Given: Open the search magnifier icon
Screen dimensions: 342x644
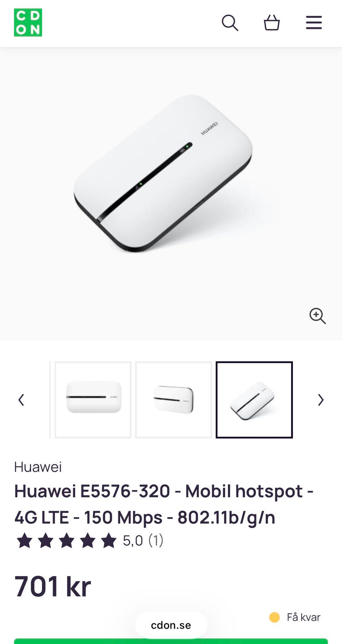Looking at the screenshot, I should (230, 23).
